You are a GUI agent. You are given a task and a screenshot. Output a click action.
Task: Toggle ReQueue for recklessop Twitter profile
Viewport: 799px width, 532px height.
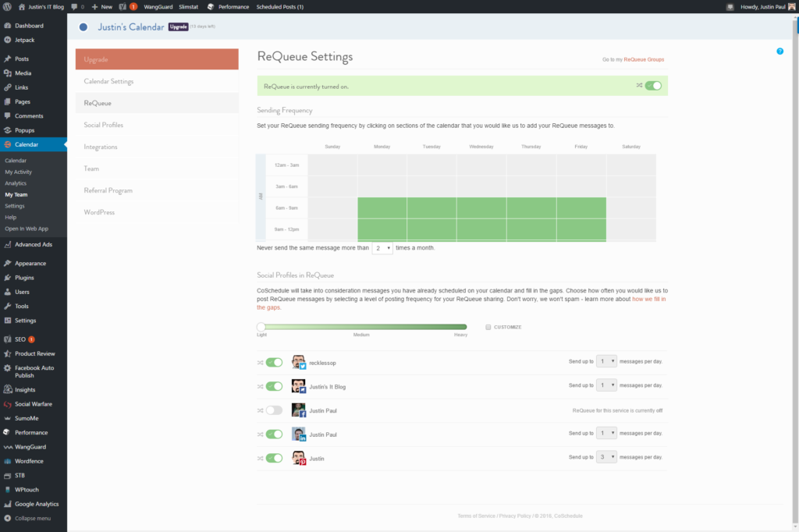coord(274,362)
